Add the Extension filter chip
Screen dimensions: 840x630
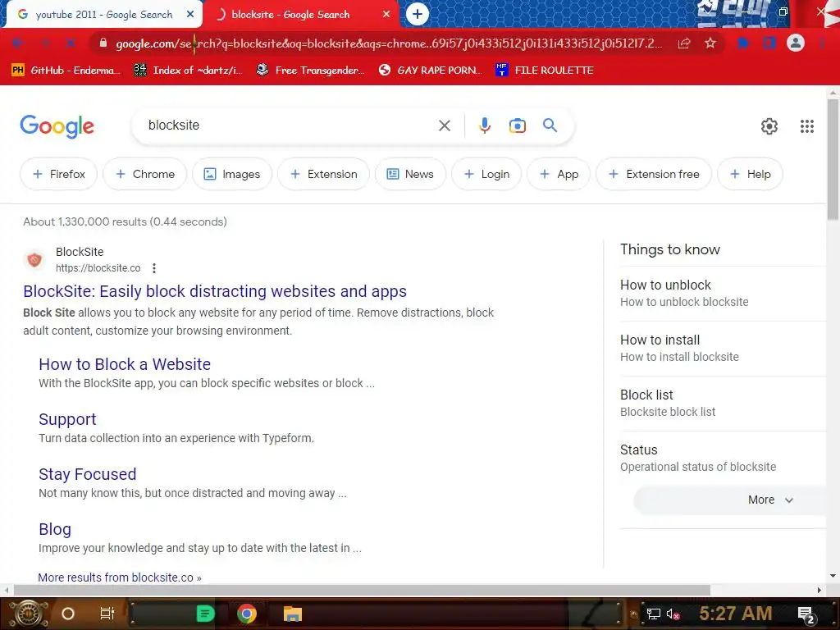click(323, 174)
